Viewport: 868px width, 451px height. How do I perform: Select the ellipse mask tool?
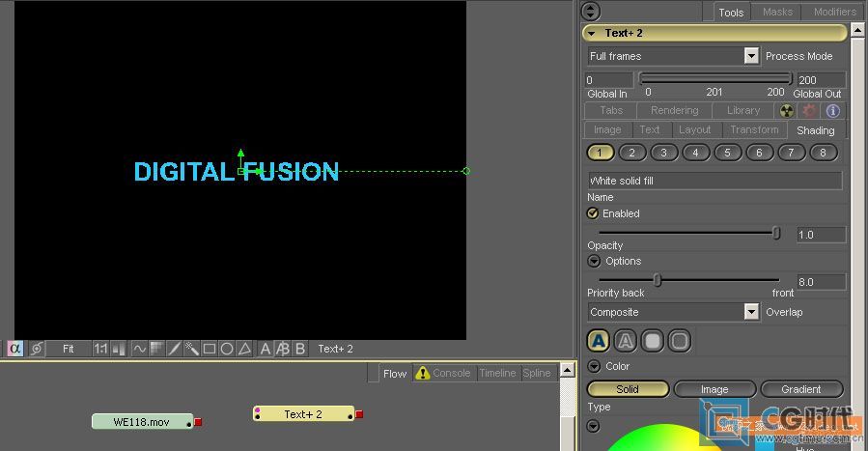point(226,349)
